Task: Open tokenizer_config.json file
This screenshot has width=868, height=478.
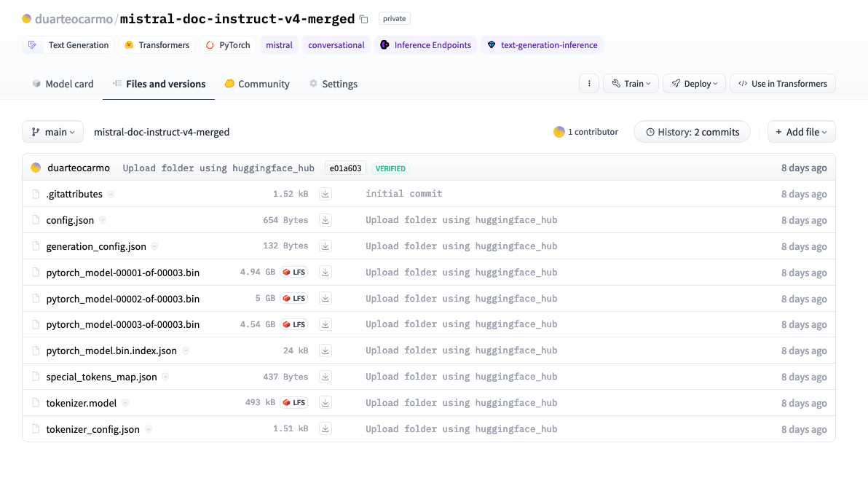Action: pyautogui.click(x=93, y=429)
